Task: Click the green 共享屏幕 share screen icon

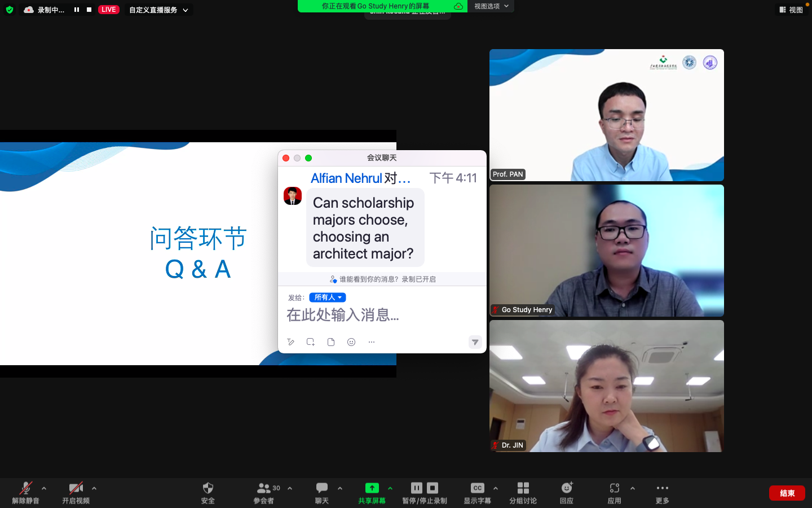Action: 372,489
